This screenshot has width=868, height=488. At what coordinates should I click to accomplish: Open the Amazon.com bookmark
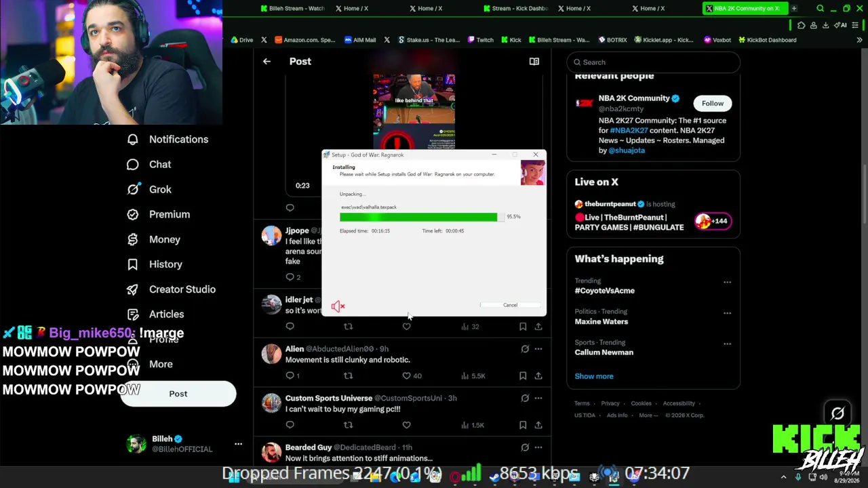point(304,40)
